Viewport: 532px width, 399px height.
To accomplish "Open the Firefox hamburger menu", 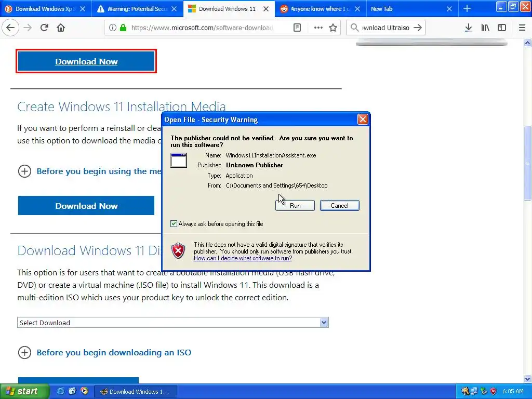I will pos(522,28).
